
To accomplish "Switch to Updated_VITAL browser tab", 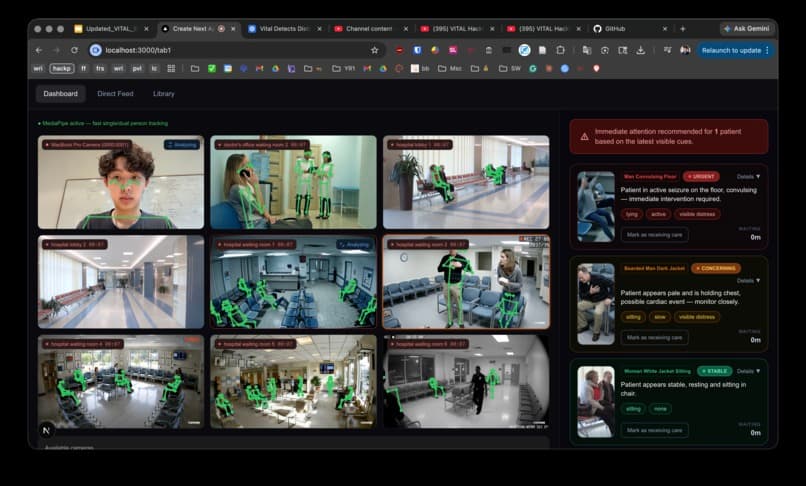I will point(111,29).
